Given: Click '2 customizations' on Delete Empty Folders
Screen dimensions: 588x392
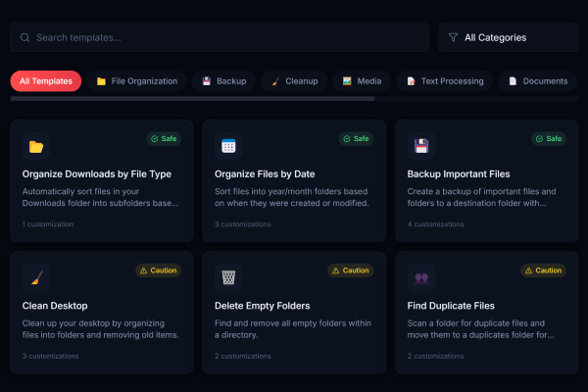Looking at the screenshot, I should [243, 356].
